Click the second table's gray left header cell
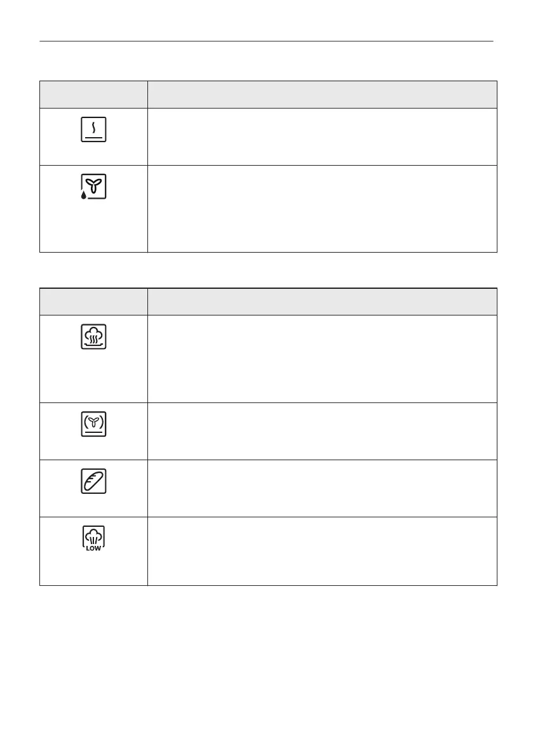 coord(93,302)
